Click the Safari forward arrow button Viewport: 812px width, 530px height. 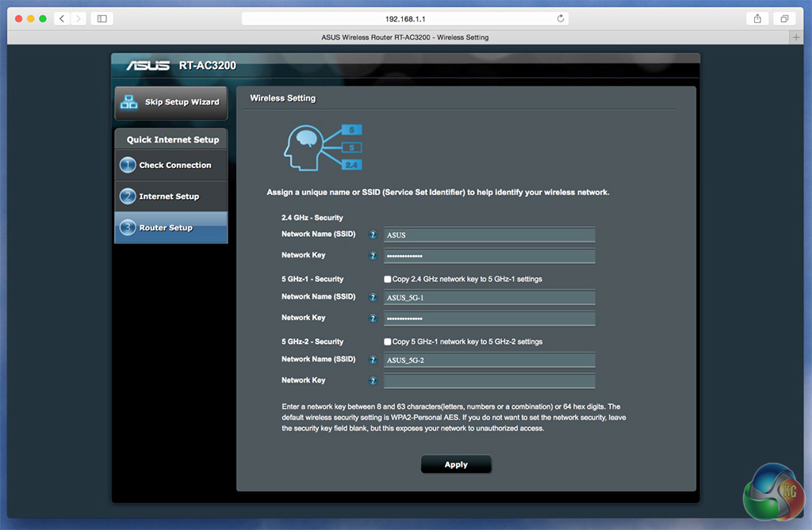(79, 19)
